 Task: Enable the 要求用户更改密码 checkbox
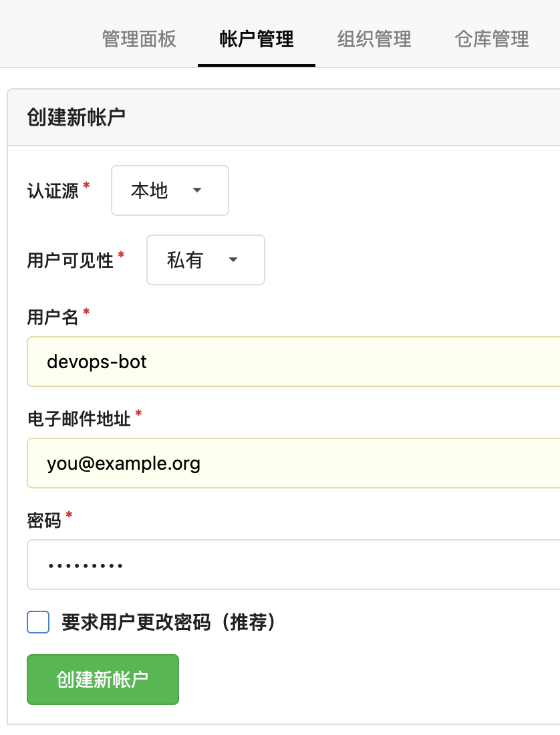(x=38, y=622)
